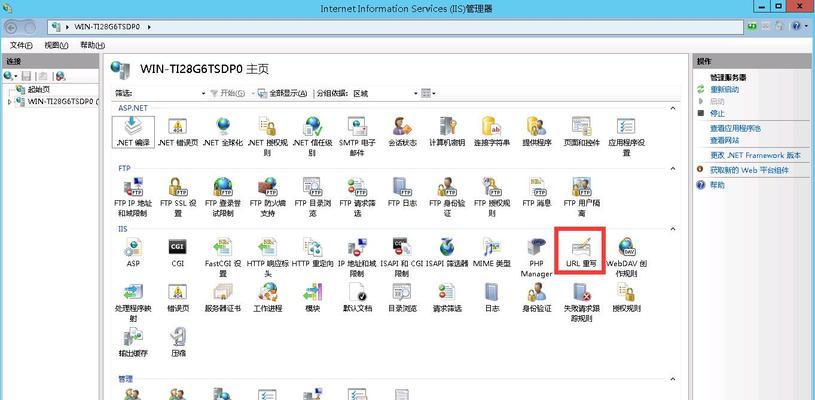Click the navigation back button
This screenshot has height=400, width=815.
(13, 26)
